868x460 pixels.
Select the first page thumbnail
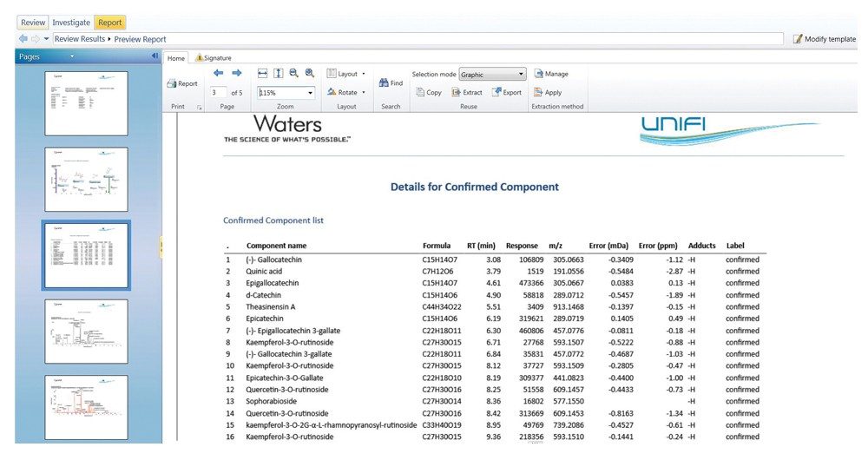tap(86, 103)
